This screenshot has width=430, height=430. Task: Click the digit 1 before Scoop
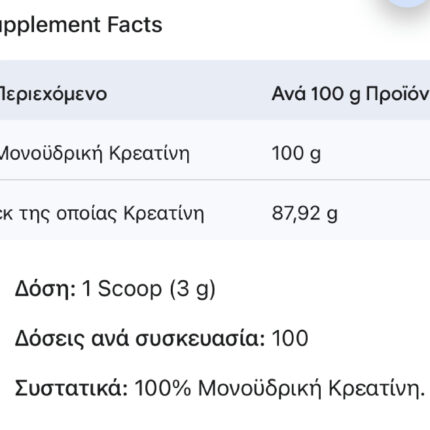pyautogui.click(x=86, y=289)
